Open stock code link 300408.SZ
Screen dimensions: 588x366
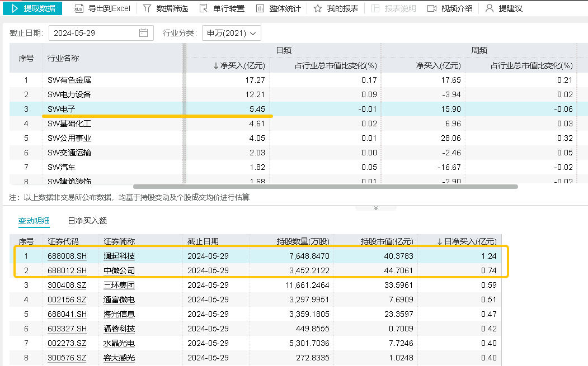[67, 285]
